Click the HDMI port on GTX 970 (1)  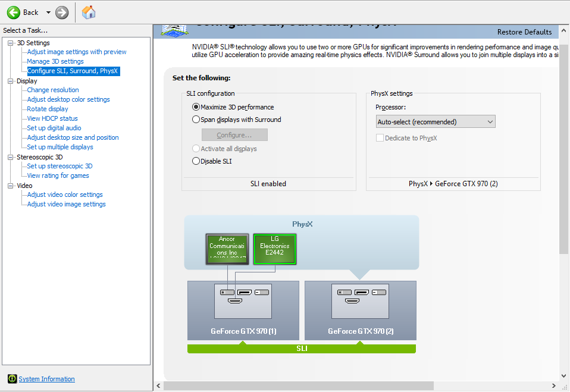click(235, 301)
